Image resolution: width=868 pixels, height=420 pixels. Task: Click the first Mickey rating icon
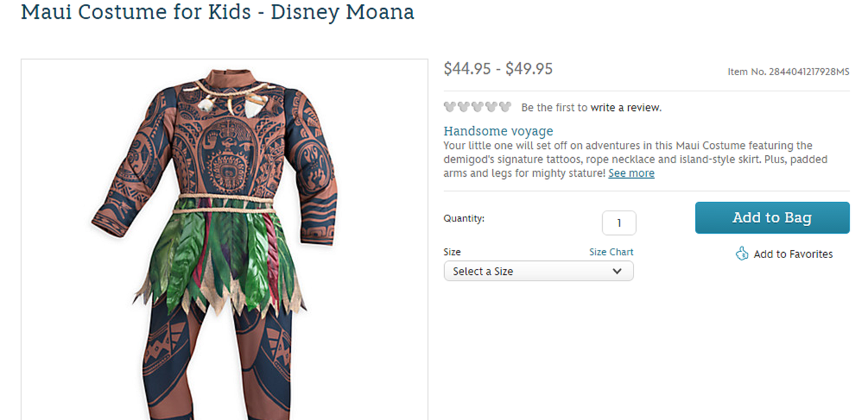click(x=450, y=107)
